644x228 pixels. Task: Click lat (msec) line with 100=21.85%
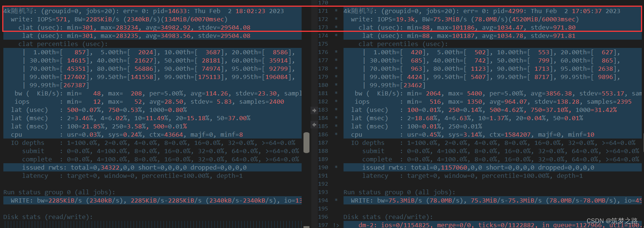pyautogui.click(x=99, y=127)
